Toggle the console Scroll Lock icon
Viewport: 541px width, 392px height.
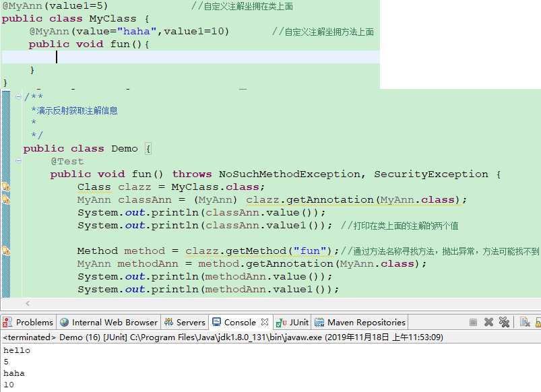pyautogui.click(x=538, y=323)
